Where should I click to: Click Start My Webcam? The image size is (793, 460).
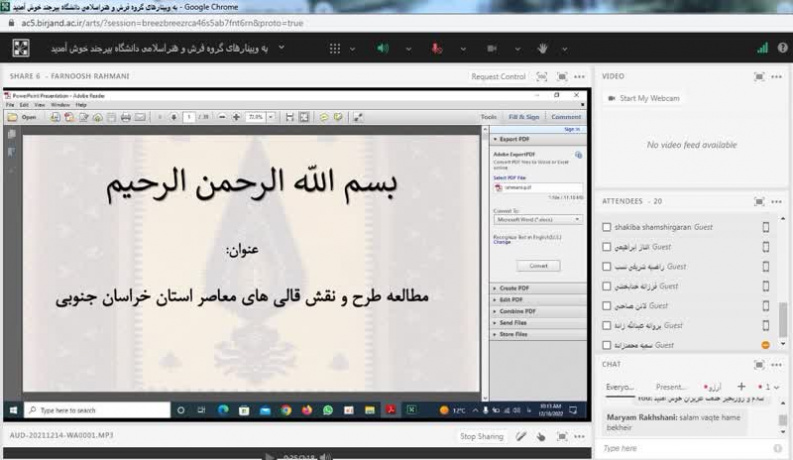[x=649, y=98]
